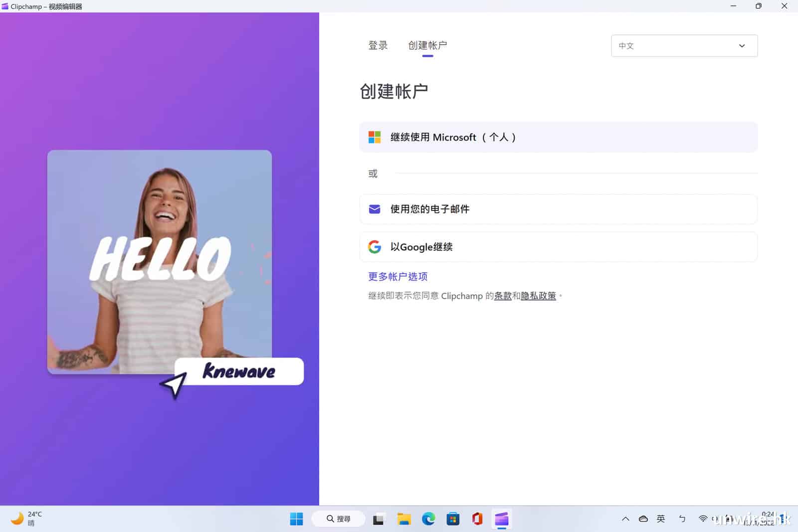
Task: Open Windows Start menu
Action: click(x=296, y=519)
